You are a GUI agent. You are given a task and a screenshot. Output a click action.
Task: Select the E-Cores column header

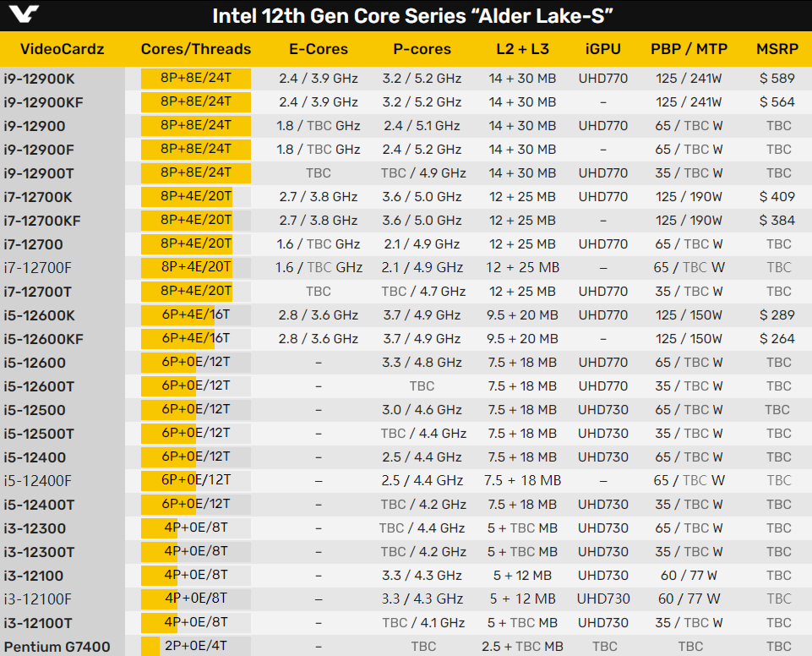318,49
